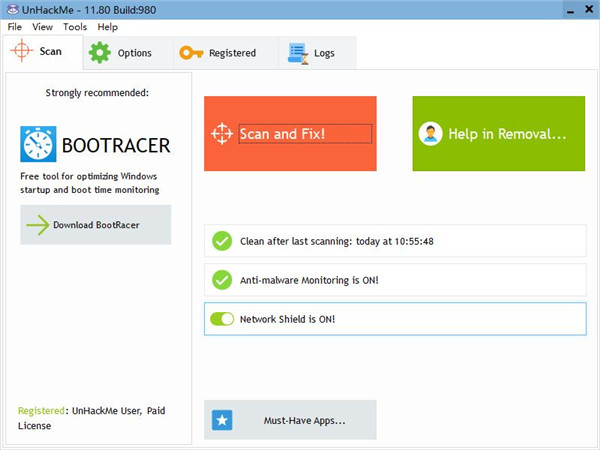Close the UnHackMe window

[x=589, y=9]
